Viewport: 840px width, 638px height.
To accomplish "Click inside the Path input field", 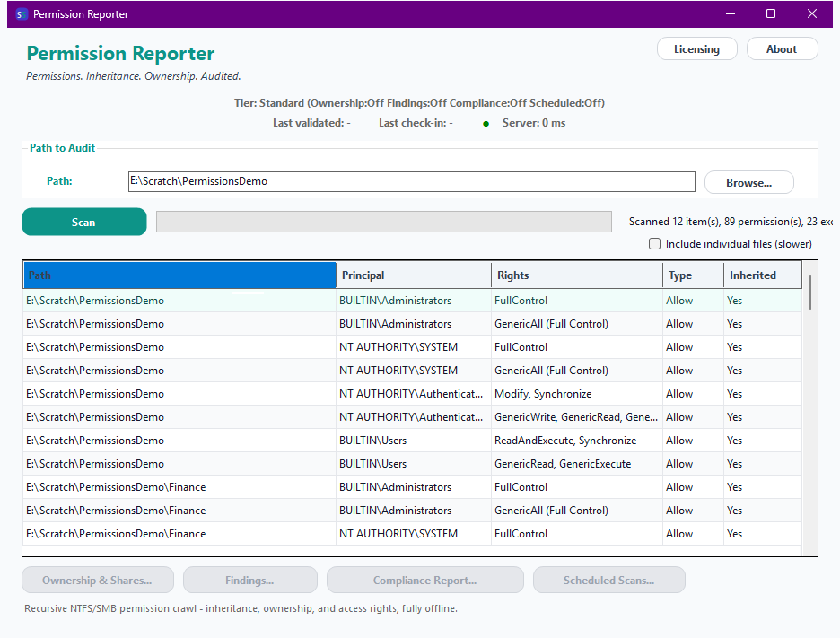I will (411, 181).
